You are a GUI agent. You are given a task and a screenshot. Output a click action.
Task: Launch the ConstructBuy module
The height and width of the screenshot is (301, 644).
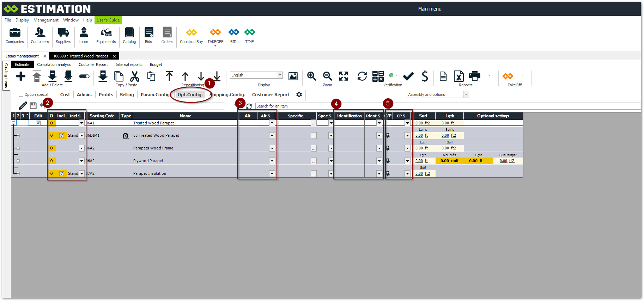tap(191, 33)
